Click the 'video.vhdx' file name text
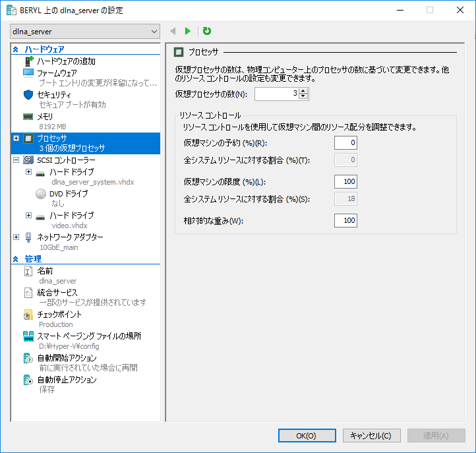 69,226
